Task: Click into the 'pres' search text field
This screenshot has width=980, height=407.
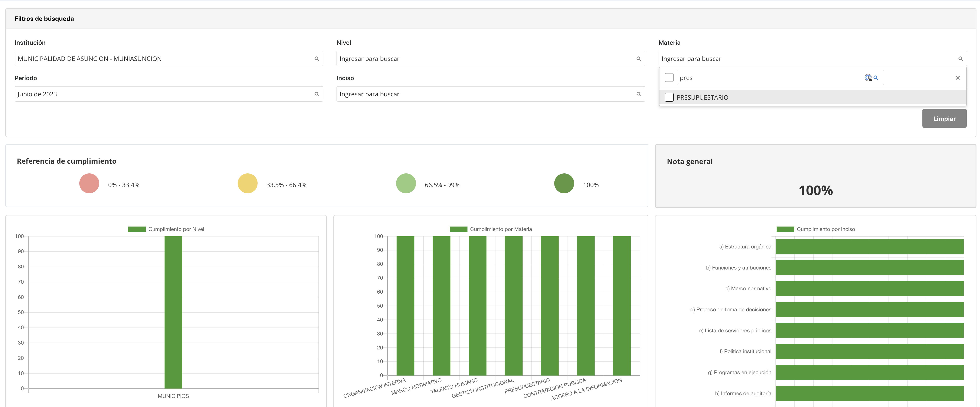Action: tap(768, 78)
